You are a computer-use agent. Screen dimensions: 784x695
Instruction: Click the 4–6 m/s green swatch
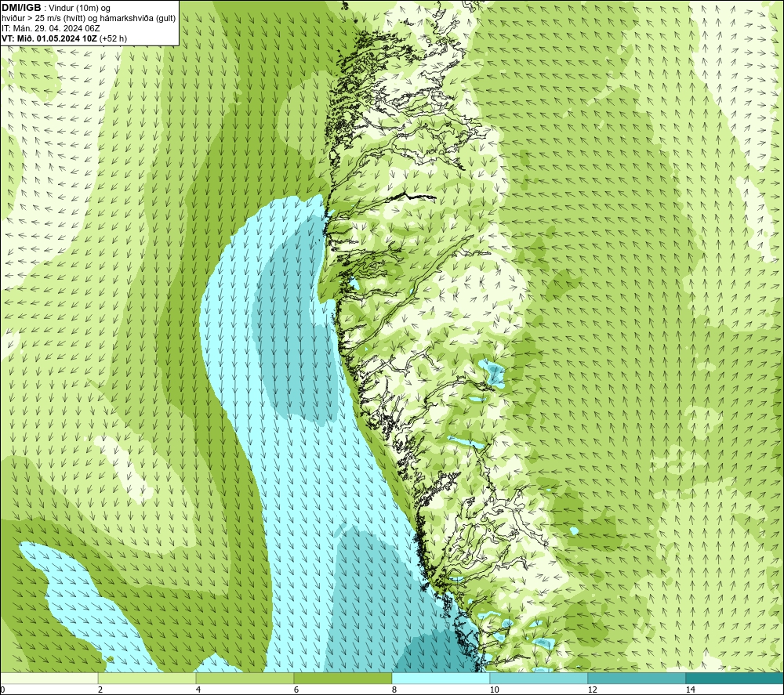point(245,678)
